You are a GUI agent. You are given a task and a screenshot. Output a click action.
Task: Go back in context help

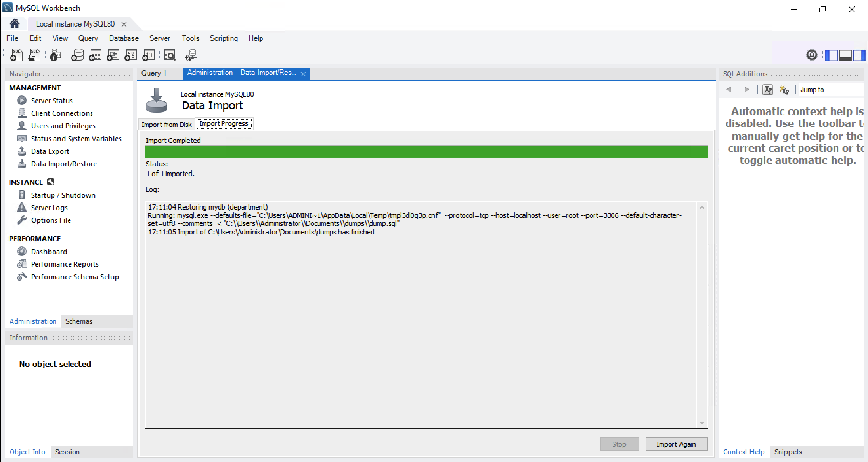[x=729, y=90]
